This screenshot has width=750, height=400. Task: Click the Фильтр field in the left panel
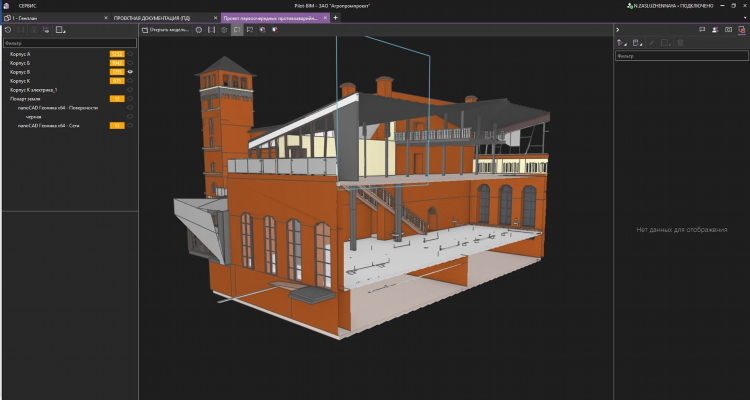(x=70, y=43)
